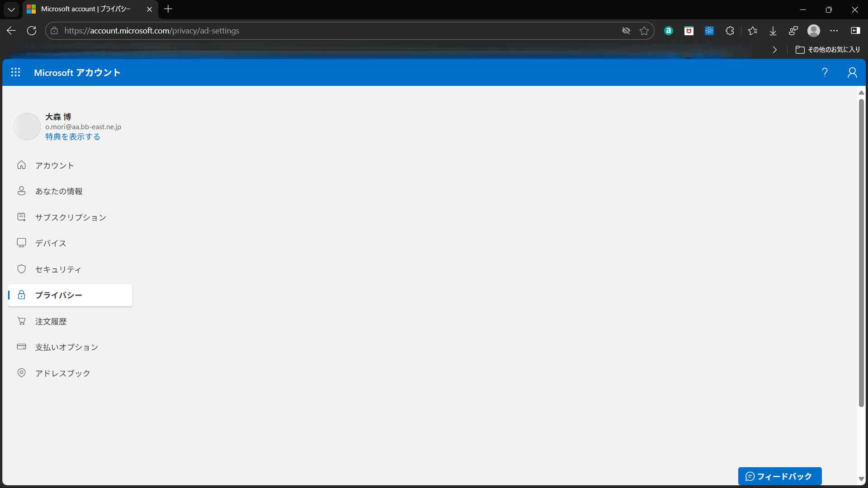This screenshot has width=868, height=488.
Task: Open the セキュリティ navigation item
Action: pos(70,269)
